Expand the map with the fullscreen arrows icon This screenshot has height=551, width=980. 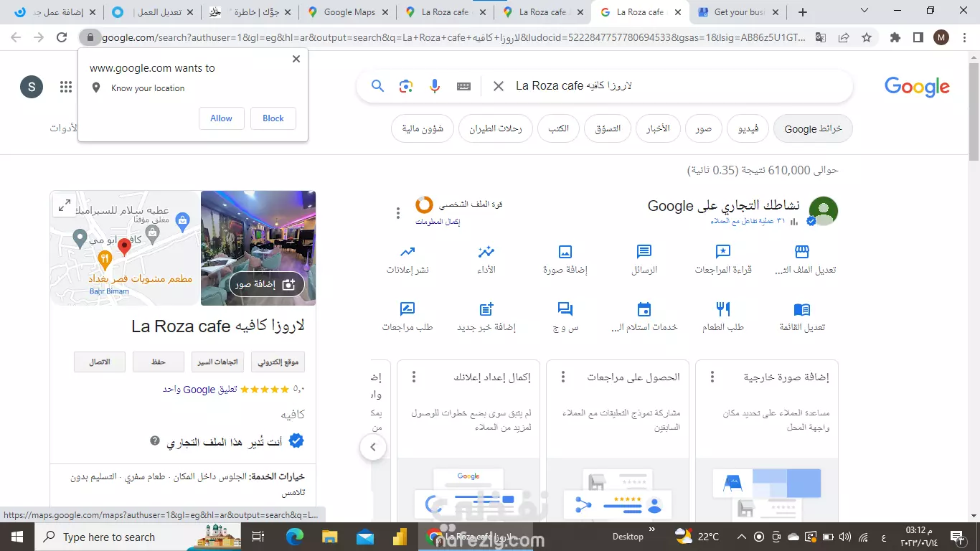(x=64, y=205)
